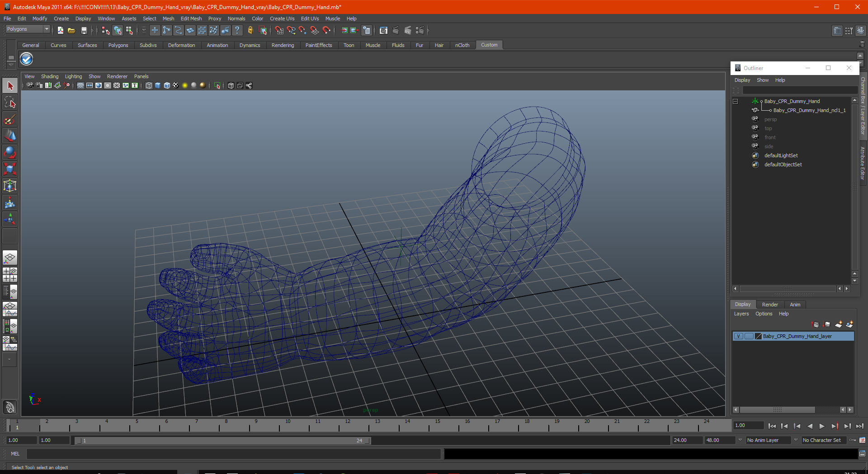This screenshot has width=868, height=474.
Task: Click Create new layer icon
Action: (839, 324)
